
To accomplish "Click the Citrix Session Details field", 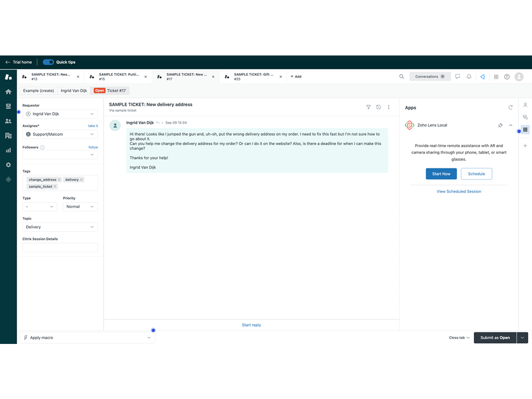I will click(60, 248).
